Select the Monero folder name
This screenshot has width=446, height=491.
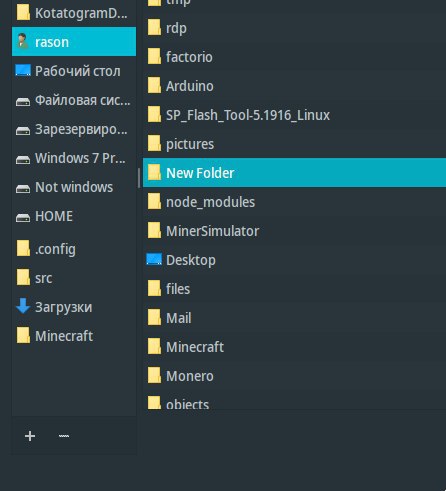[x=190, y=376]
